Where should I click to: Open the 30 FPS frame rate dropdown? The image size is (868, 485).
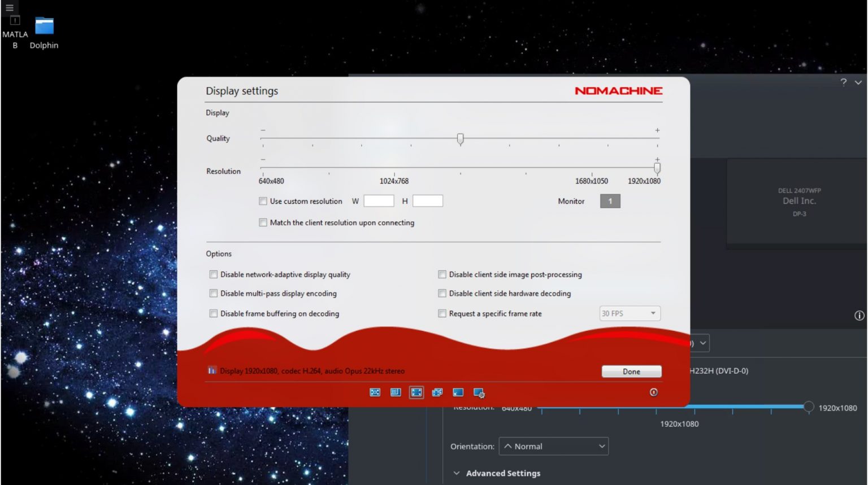point(630,313)
